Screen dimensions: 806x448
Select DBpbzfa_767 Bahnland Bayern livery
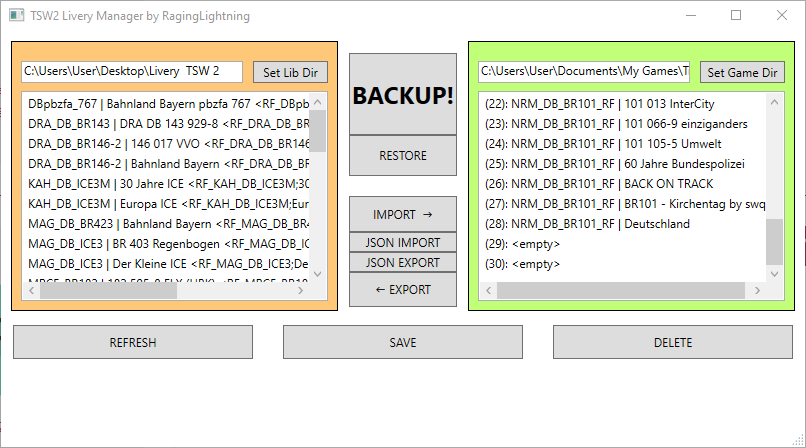[x=167, y=103]
